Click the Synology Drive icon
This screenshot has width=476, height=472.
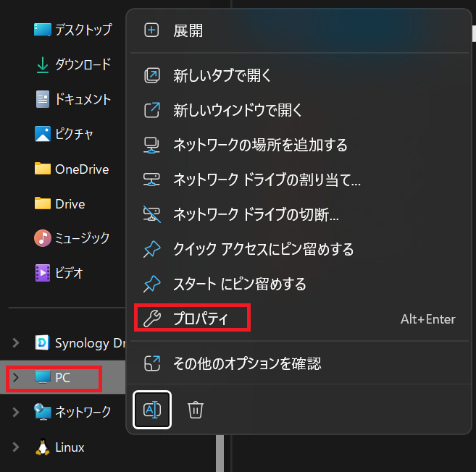pos(42,342)
